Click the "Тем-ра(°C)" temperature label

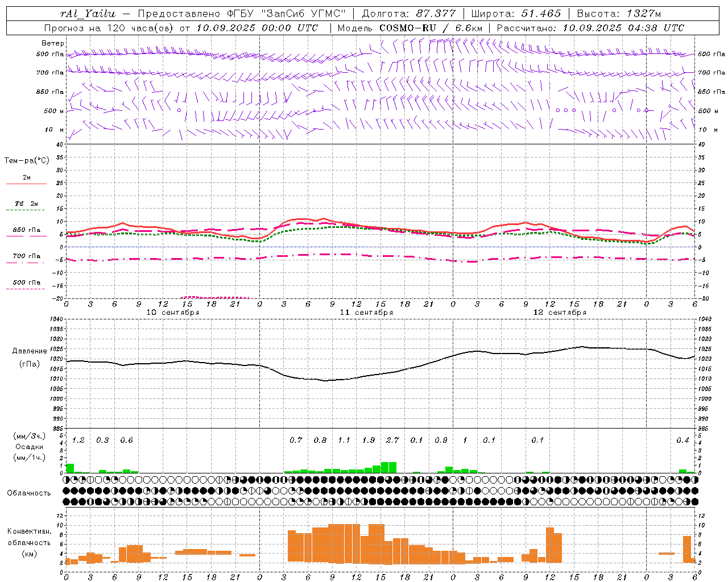pos(27,161)
